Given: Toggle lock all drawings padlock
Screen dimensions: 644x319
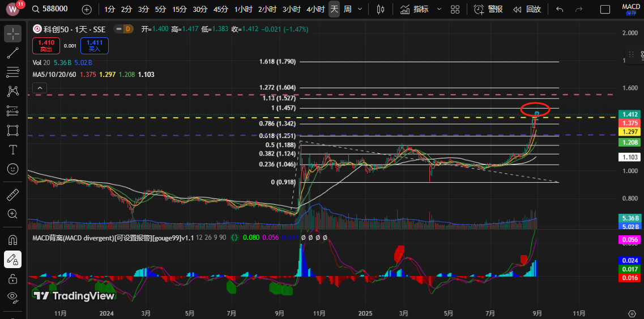Looking at the screenshot, I should pos(13,278).
